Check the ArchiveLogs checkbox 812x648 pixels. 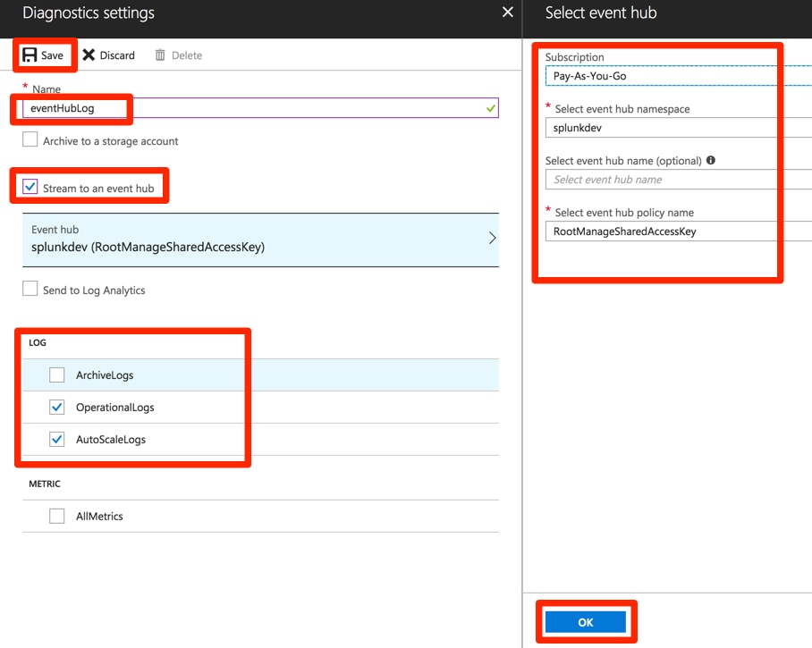[57, 374]
